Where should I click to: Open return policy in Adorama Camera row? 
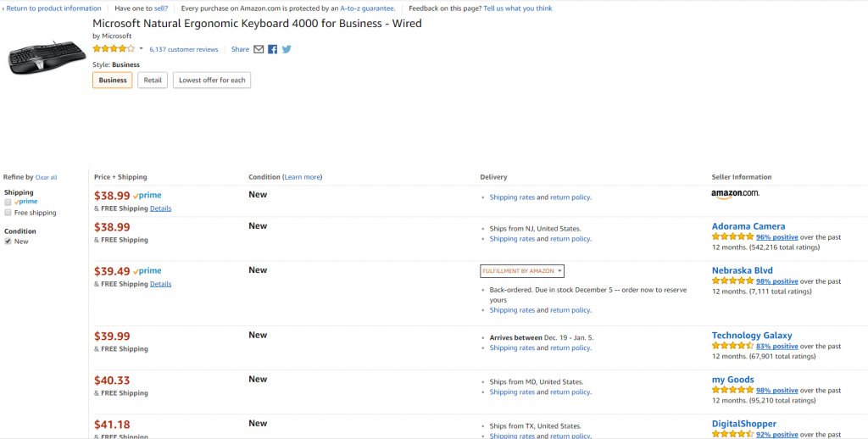coord(570,239)
